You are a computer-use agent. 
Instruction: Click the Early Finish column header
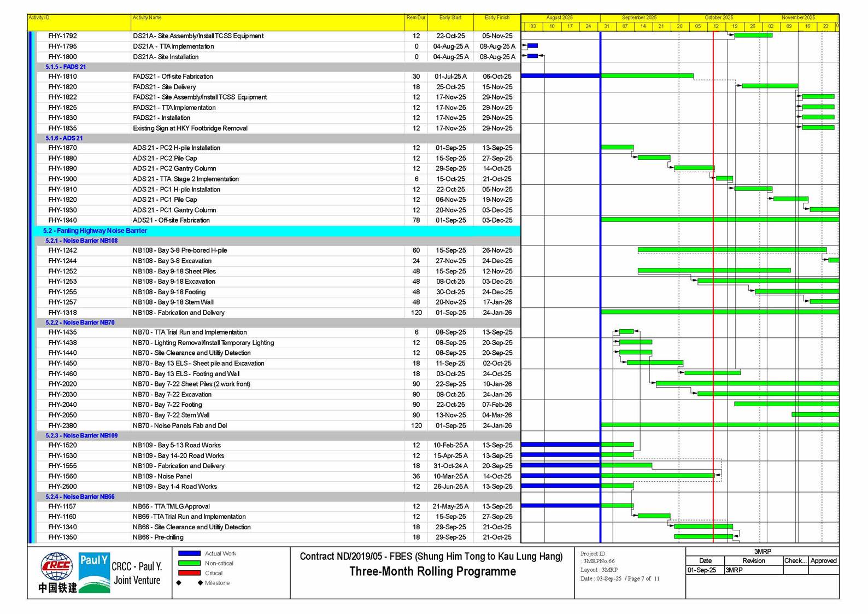497,22
